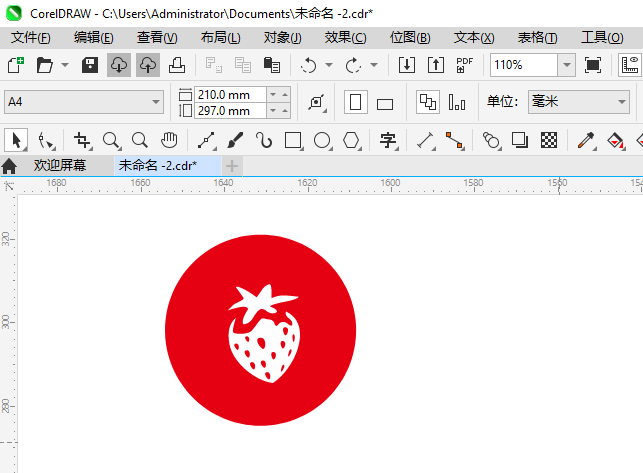Select the Eyedropper tool

tap(586, 140)
